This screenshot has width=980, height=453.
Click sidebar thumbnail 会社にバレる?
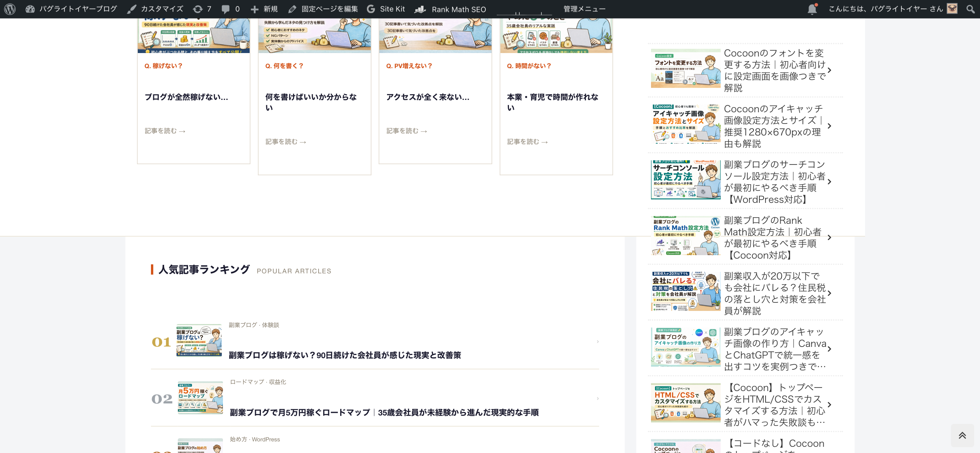[x=685, y=291]
